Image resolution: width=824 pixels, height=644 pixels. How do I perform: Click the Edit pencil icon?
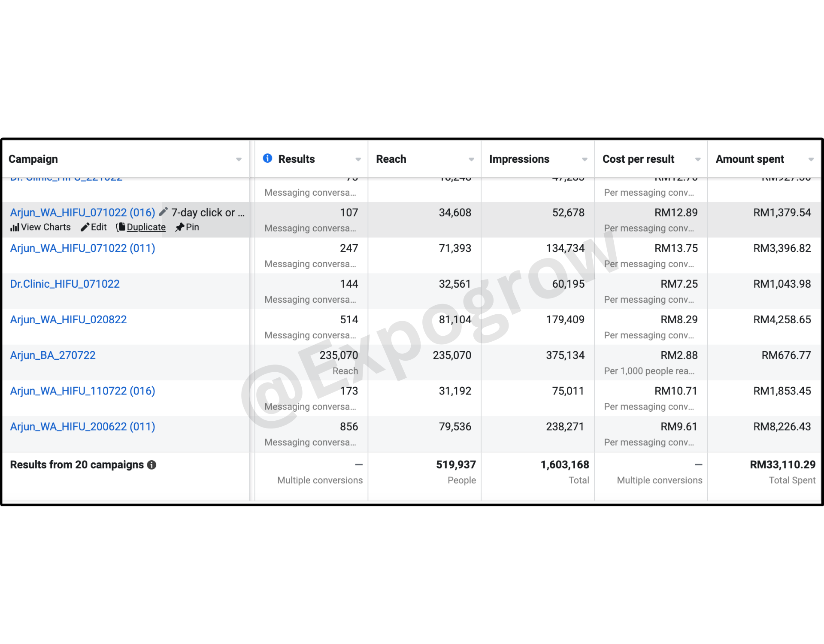(x=85, y=227)
